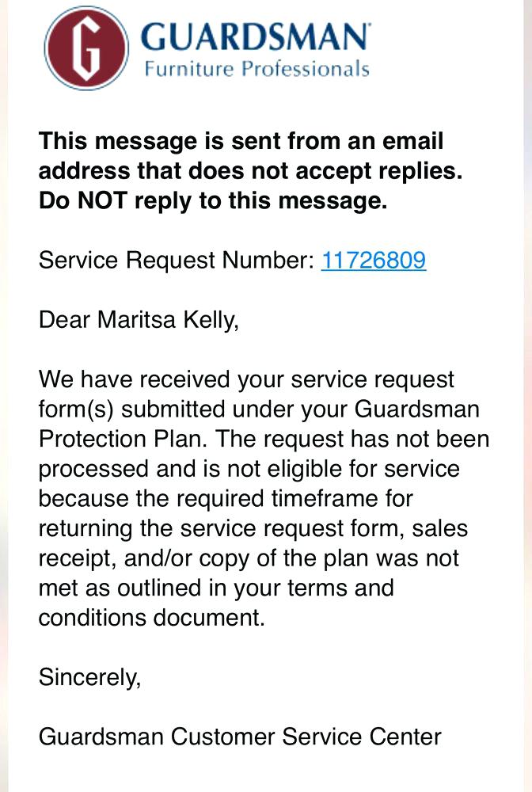Click the bold 'does not accept replies' notice
The image size is (532, 792).
(325, 171)
